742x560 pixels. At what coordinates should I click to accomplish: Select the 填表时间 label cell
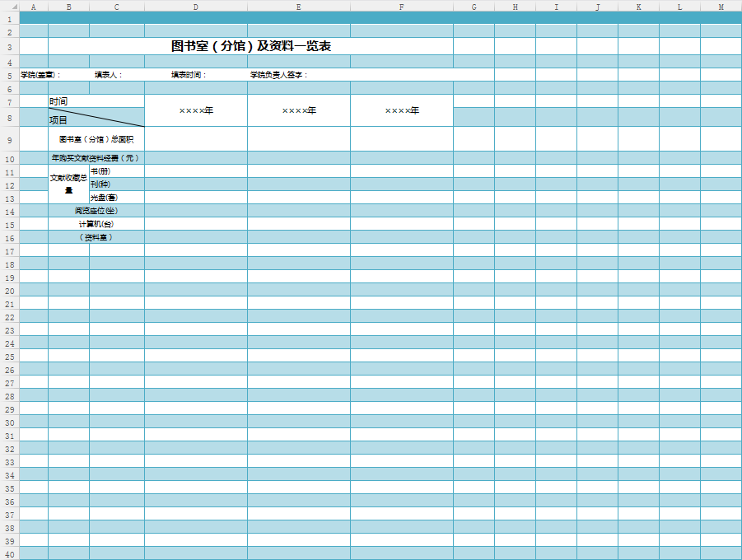[189, 75]
